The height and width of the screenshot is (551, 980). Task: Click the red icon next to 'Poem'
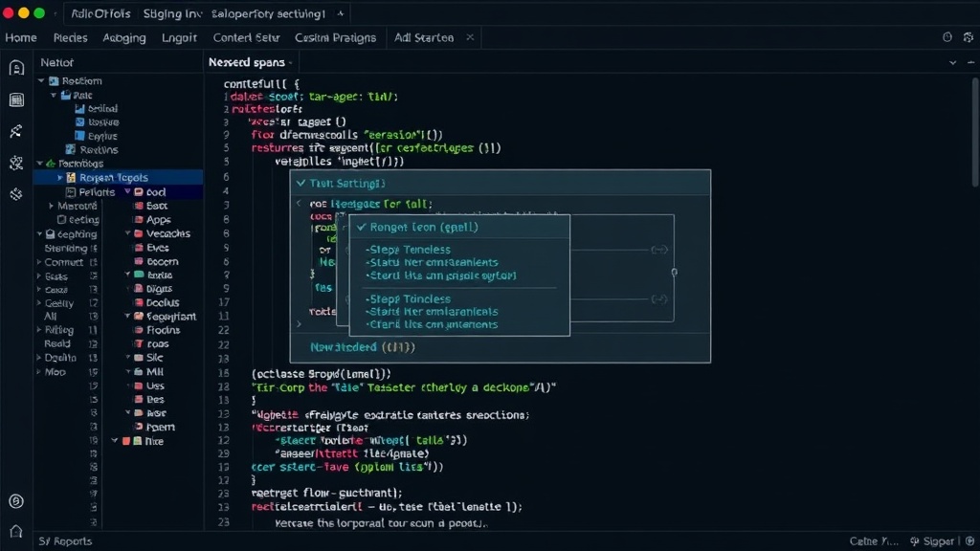139,427
